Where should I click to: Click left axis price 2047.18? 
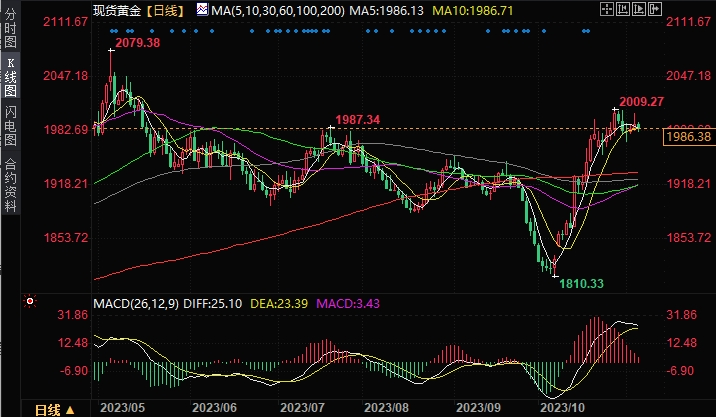click(66, 76)
